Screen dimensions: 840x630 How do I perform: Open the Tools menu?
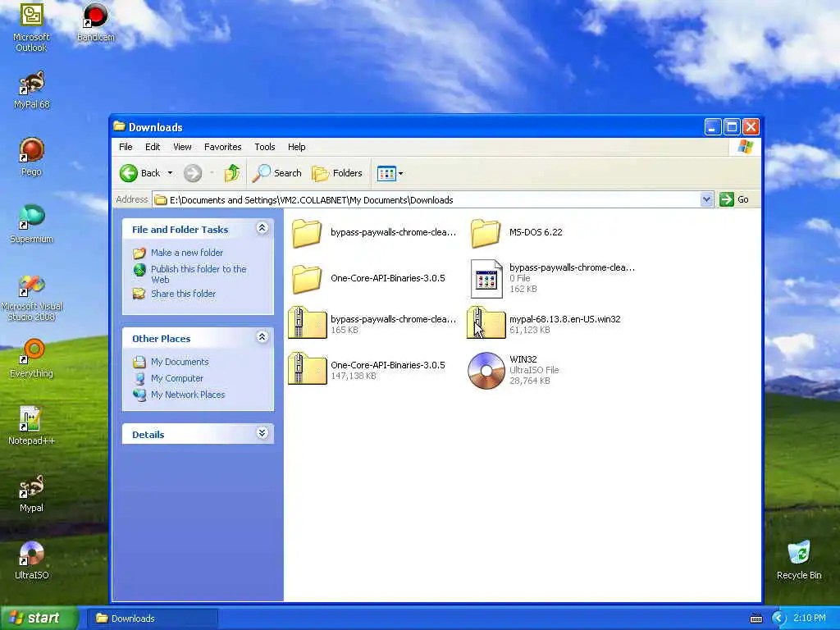click(265, 147)
